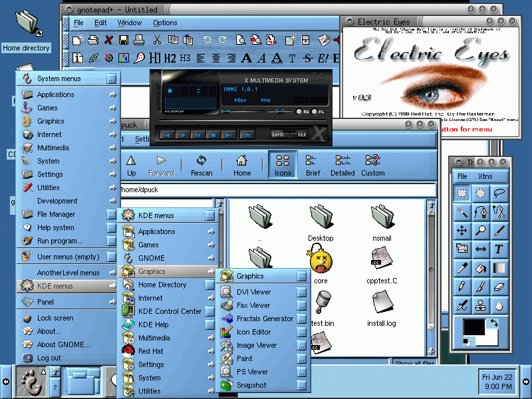Apply bold with the bold A icon
Viewport: 532px width, 399px height.
point(246,59)
